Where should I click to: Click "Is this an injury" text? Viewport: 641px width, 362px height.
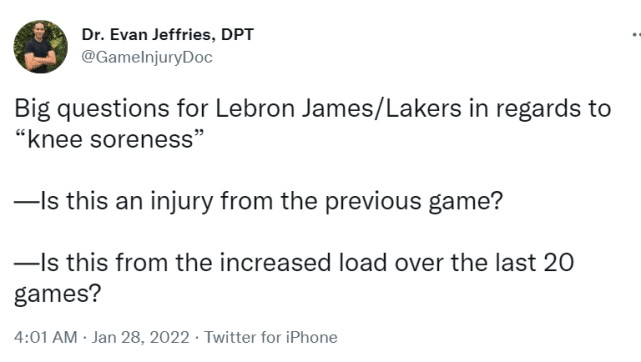coord(127,201)
